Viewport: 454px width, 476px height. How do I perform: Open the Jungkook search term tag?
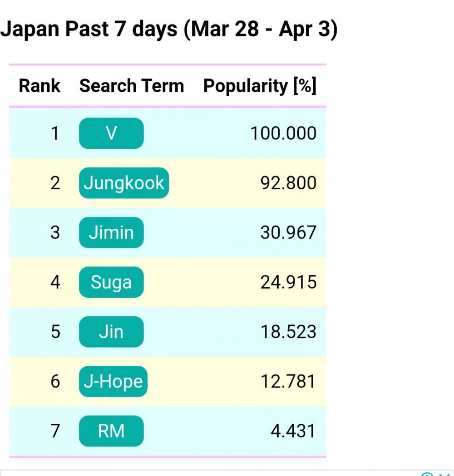point(124,183)
